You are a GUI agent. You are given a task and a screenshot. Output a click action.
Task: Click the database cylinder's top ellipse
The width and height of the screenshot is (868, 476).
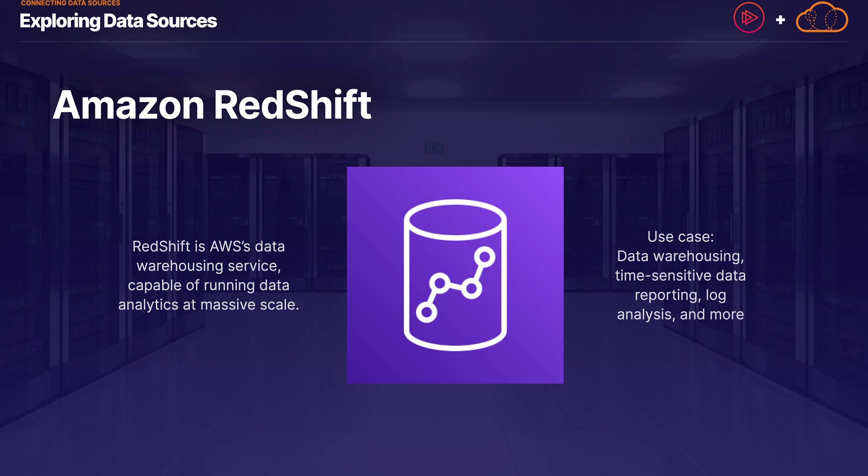click(x=455, y=219)
